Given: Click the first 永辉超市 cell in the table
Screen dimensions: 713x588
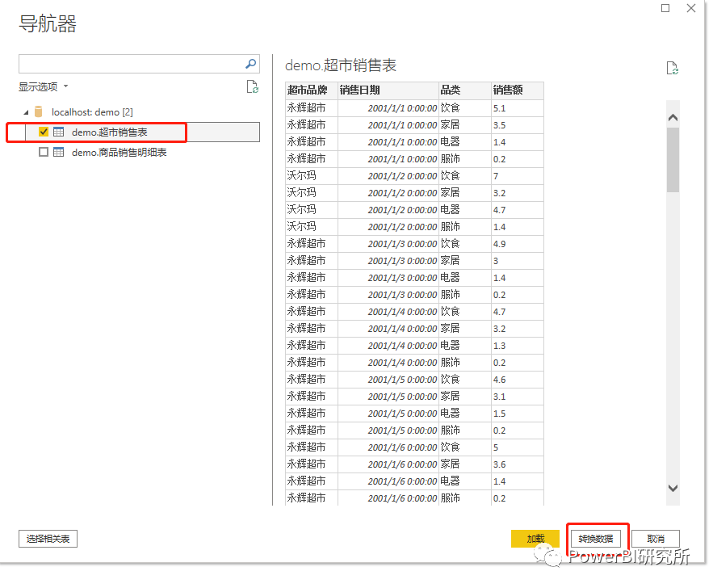Looking at the screenshot, I should point(312,107).
